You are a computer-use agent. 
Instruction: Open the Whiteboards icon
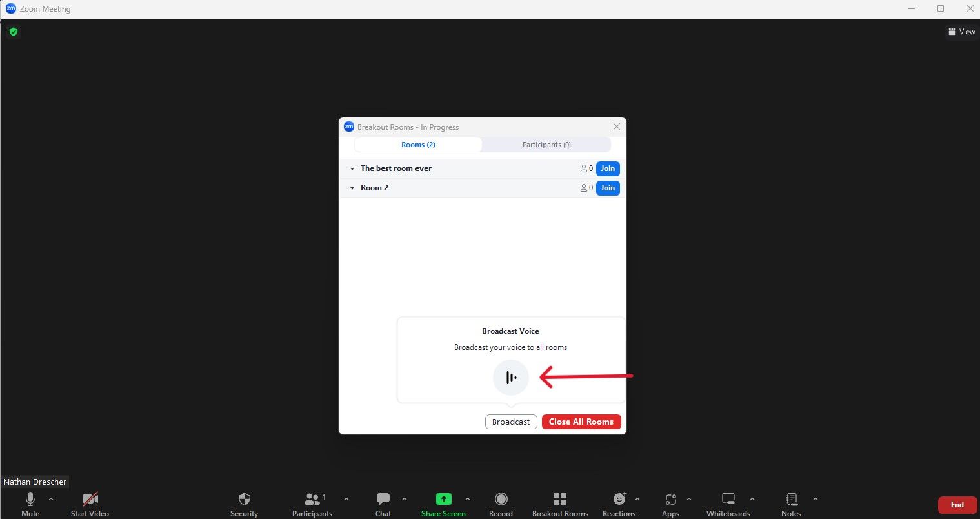728,499
